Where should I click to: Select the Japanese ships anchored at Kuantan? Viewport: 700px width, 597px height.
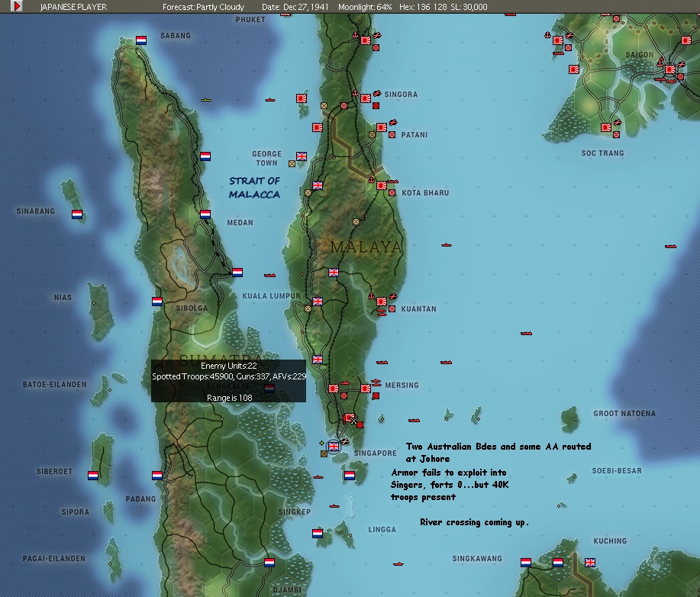[382, 312]
